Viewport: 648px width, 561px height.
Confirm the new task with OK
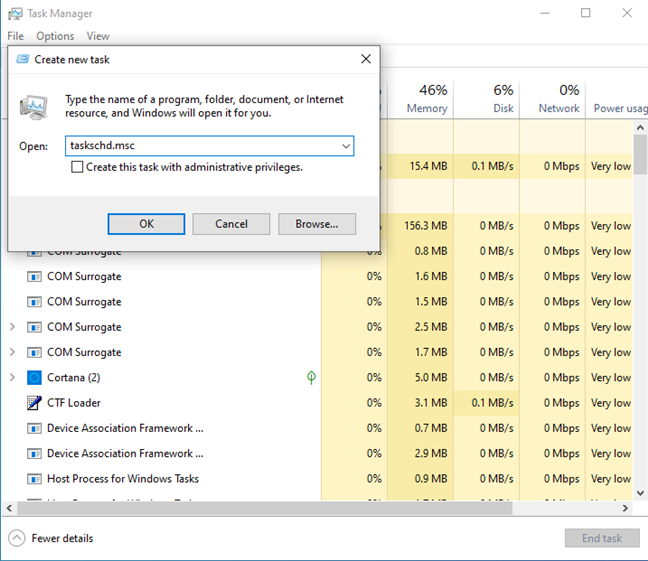tap(146, 224)
